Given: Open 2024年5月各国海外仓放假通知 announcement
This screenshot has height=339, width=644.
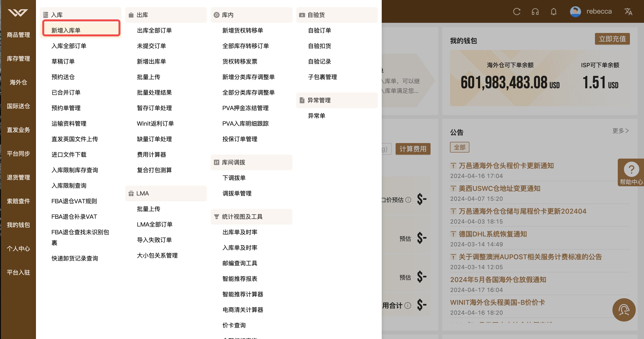Looking at the screenshot, I should click(x=498, y=280).
